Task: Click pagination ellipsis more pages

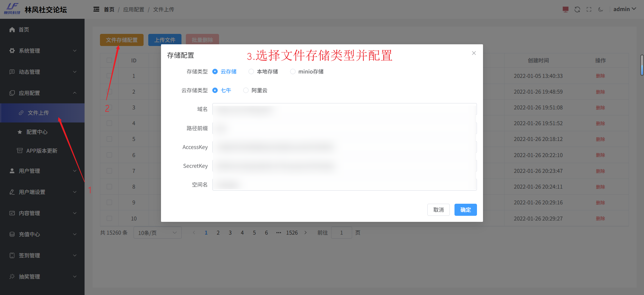Action: (278, 233)
